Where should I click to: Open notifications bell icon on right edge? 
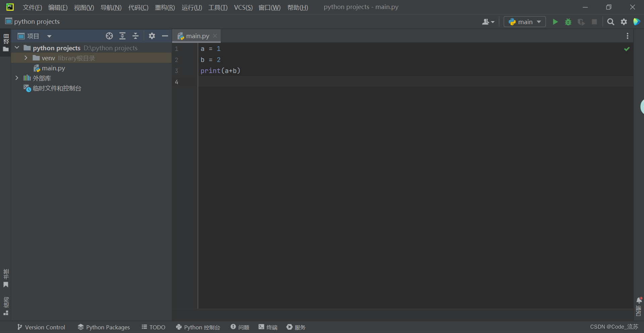[x=639, y=300]
